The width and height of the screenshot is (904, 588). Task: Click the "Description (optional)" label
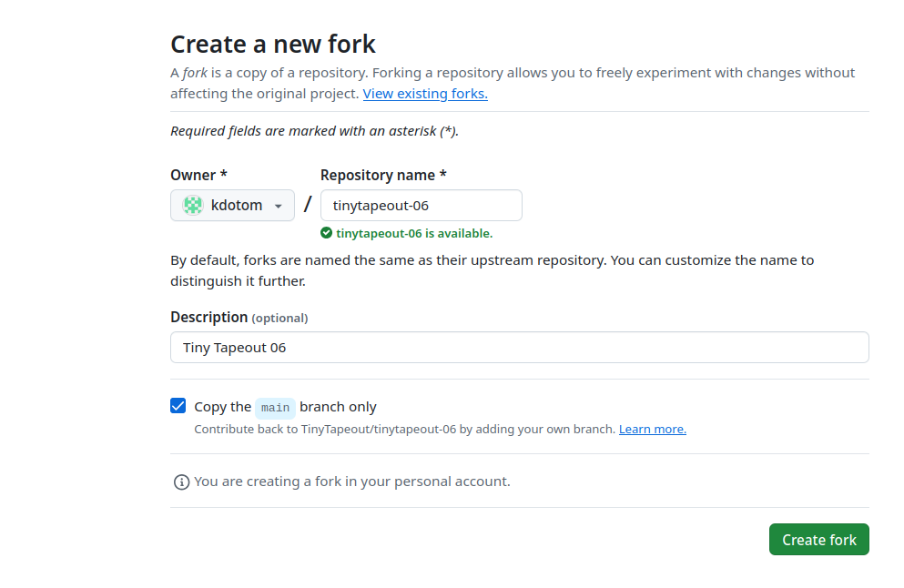239,318
